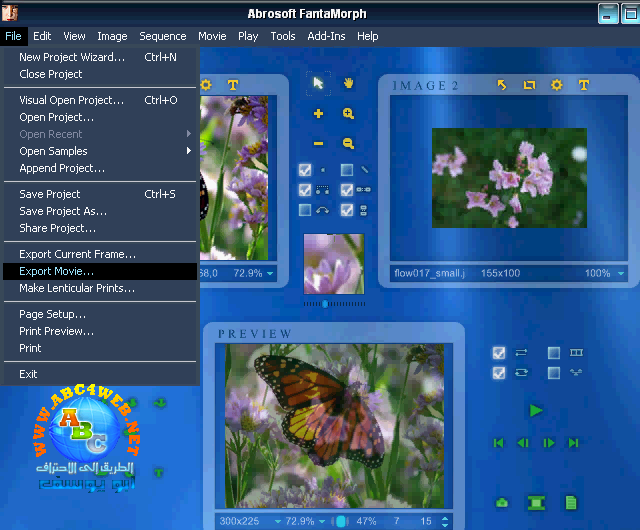Jump to first frame button
Screen dimensions: 640x530
click(x=498, y=443)
